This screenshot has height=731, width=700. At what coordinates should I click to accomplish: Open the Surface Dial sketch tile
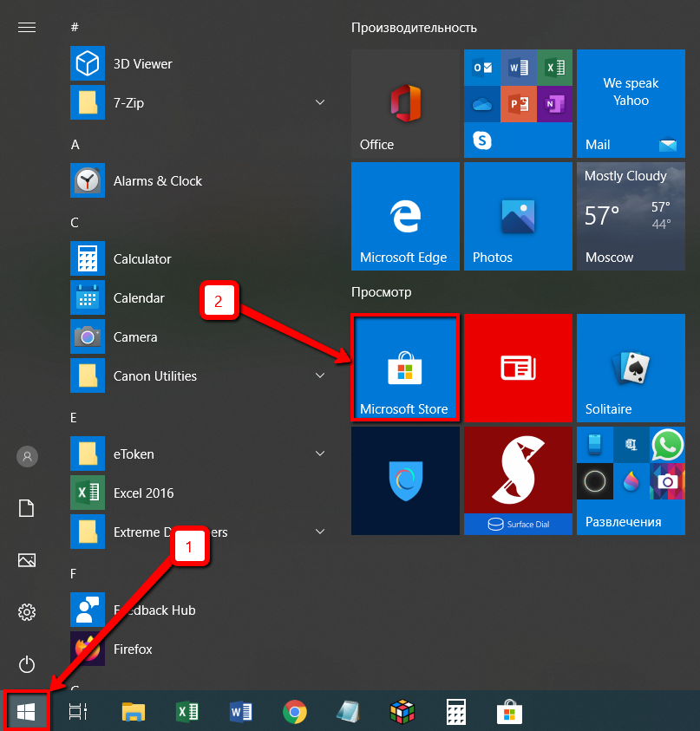coord(518,480)
